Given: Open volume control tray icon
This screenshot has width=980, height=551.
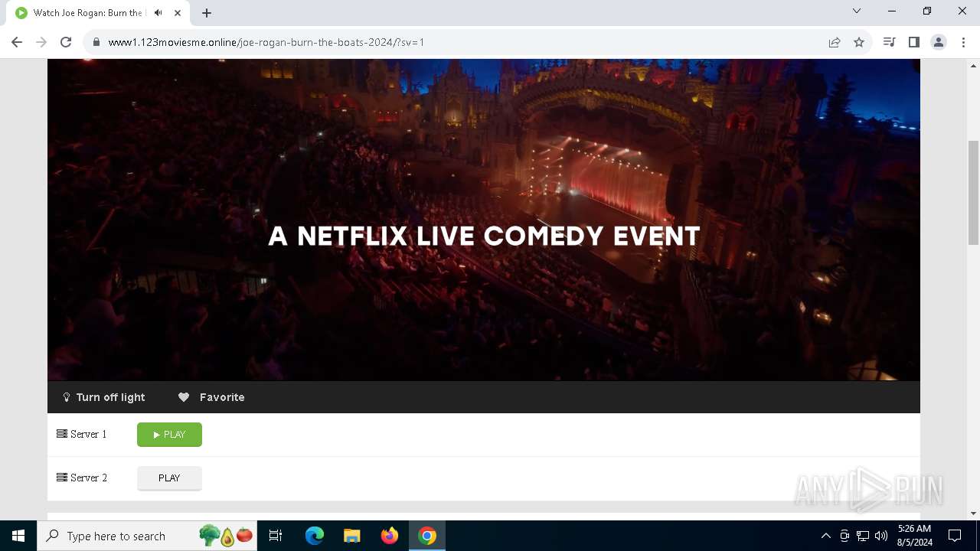Looking at the screenshot, I should 881,536.
